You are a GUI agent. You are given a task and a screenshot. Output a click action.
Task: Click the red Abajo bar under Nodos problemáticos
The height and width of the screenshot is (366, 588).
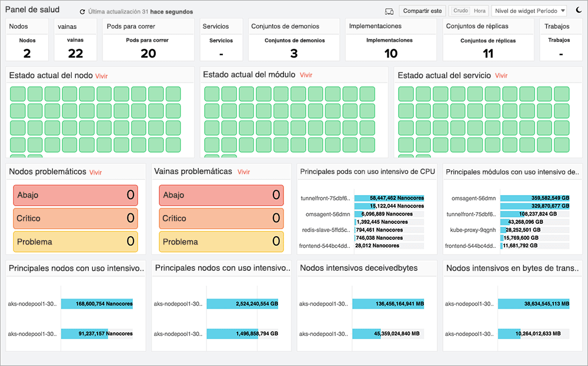click(x=75, y=195)
